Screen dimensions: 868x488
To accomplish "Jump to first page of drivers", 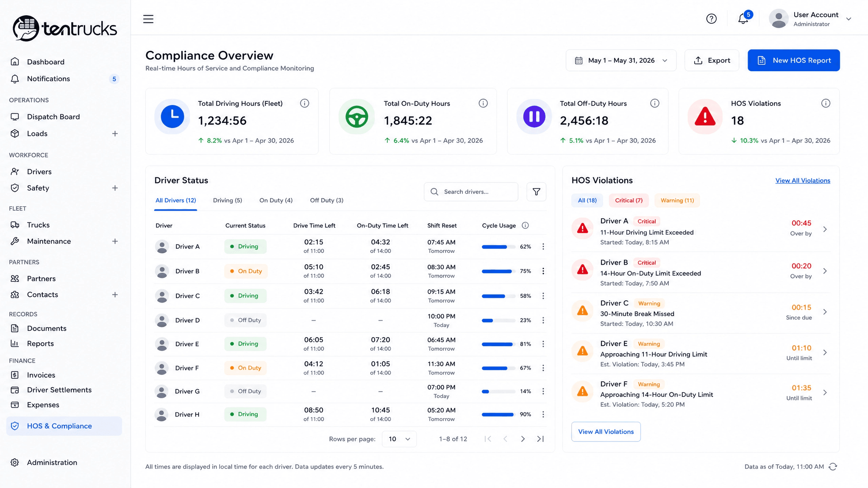I will 488,439.
